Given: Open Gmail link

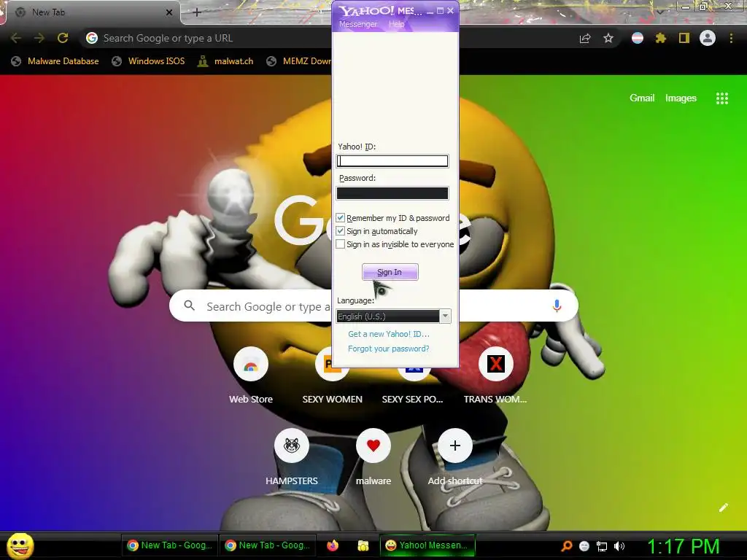Looking at the screenshot, I should coord(642,98).
